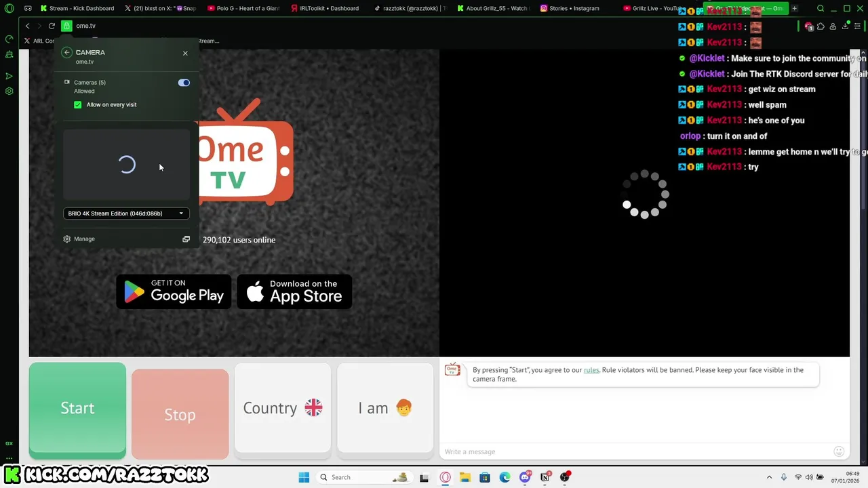
Task: Click the green site security lock icon
Action: pos(66,26)
